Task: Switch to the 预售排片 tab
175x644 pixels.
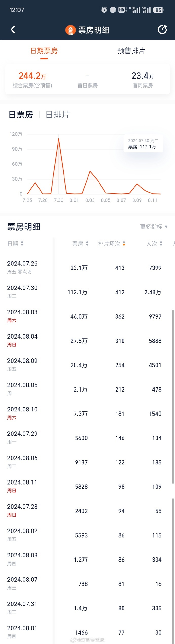Action: pos(131,51)
